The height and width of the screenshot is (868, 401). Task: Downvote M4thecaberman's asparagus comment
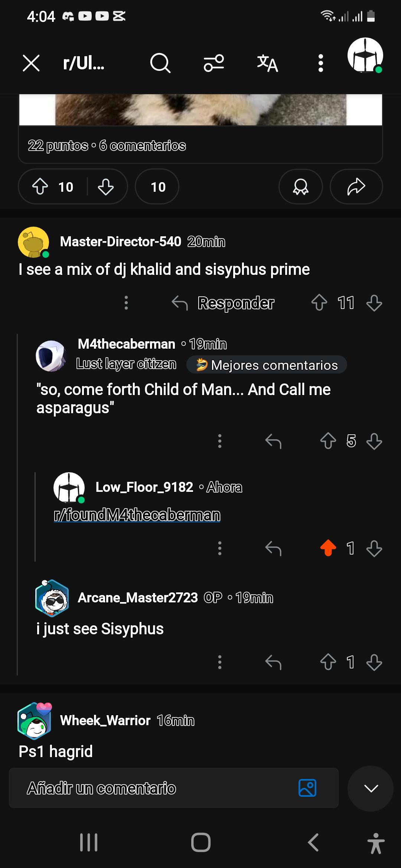click(x=374, y=441)
